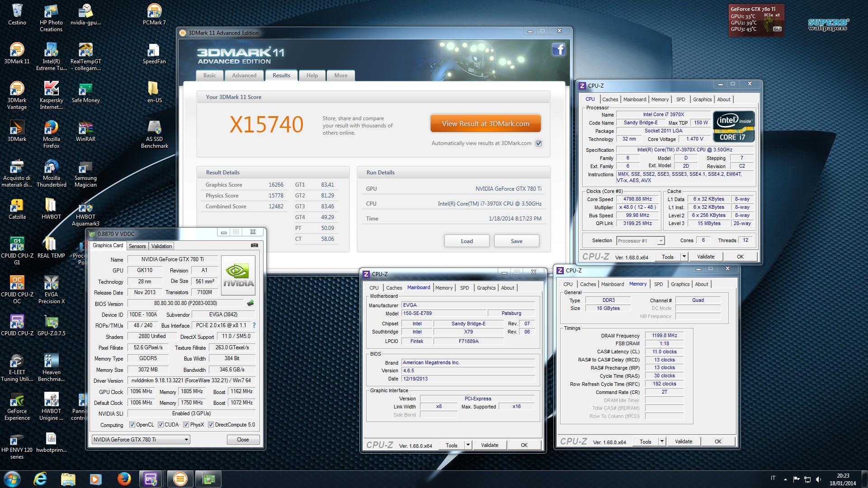868x488 pixels.
Task: Click GeForce GTX 780 Ti temperature gadget
Action: pos(756,20)
